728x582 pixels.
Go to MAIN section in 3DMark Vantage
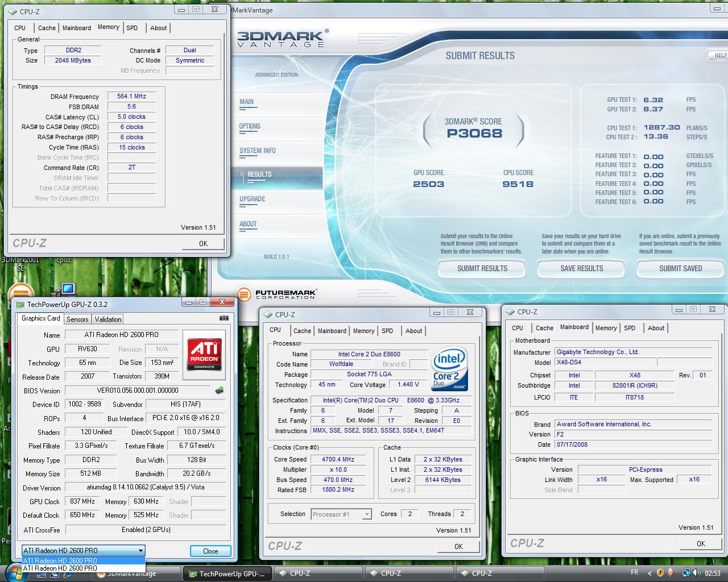tap(246, 102)
